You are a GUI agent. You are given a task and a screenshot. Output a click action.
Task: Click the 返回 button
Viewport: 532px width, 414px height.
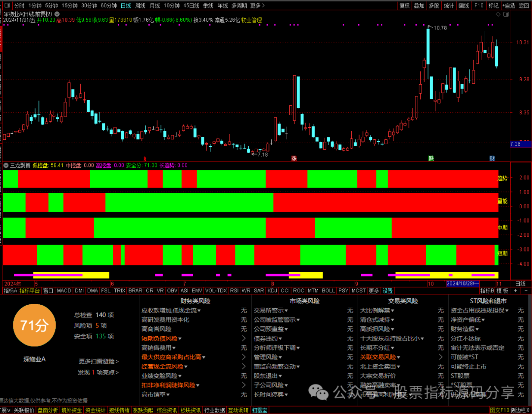click(x=524, y=5)
